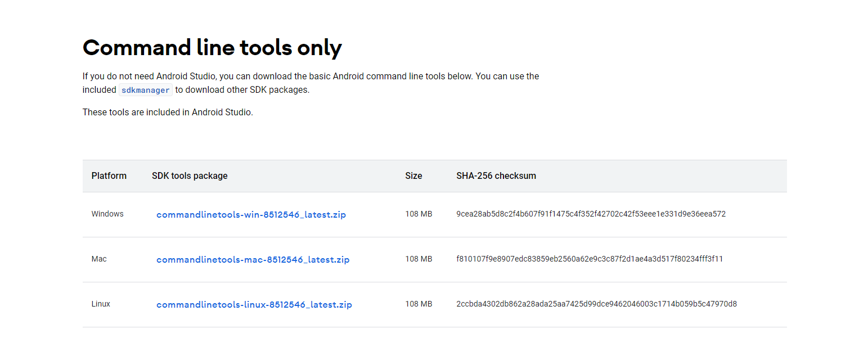Click the sdkmanager code snippet

coord(145,90)
